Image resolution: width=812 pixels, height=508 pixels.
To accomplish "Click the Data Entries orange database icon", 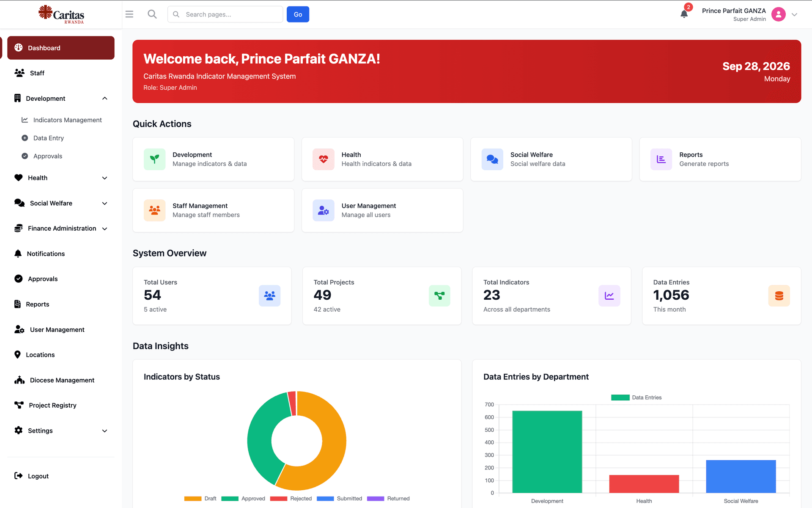I will tap(779, 295).
